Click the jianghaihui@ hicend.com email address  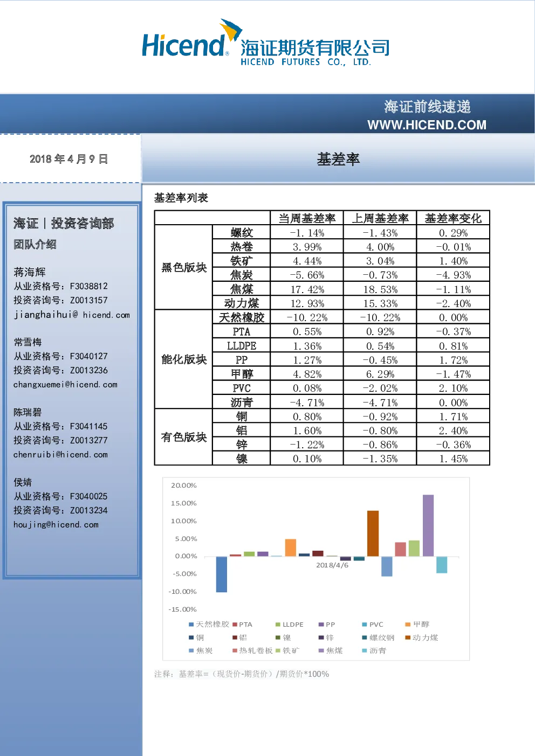point(72,315)
